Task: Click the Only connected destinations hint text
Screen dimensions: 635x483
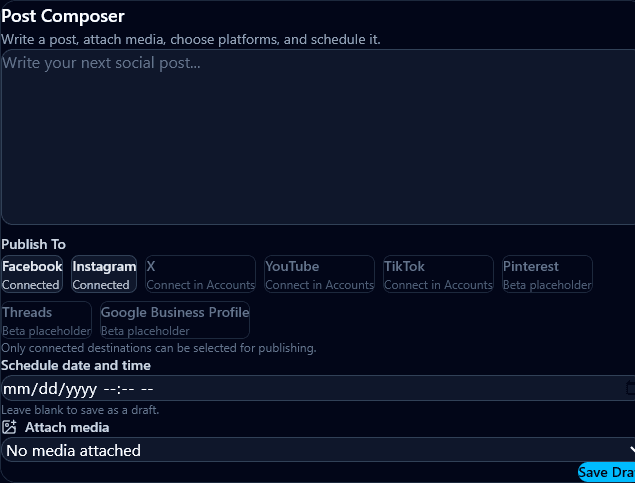Action: coord(159,348)
